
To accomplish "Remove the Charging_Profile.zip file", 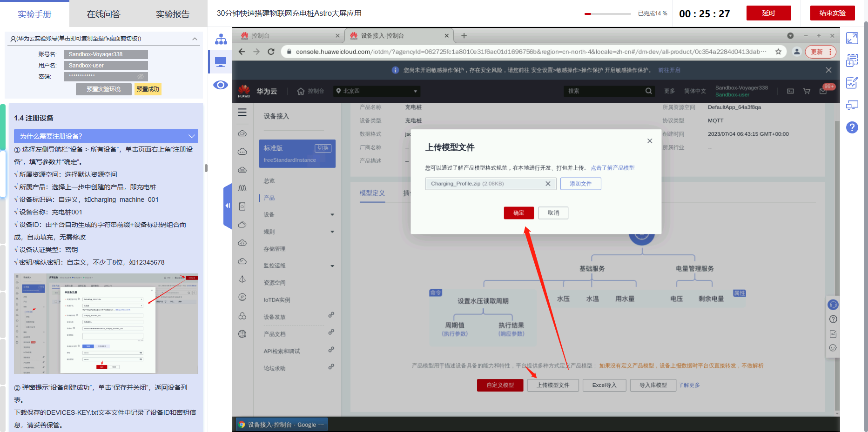I will [548, 184].
